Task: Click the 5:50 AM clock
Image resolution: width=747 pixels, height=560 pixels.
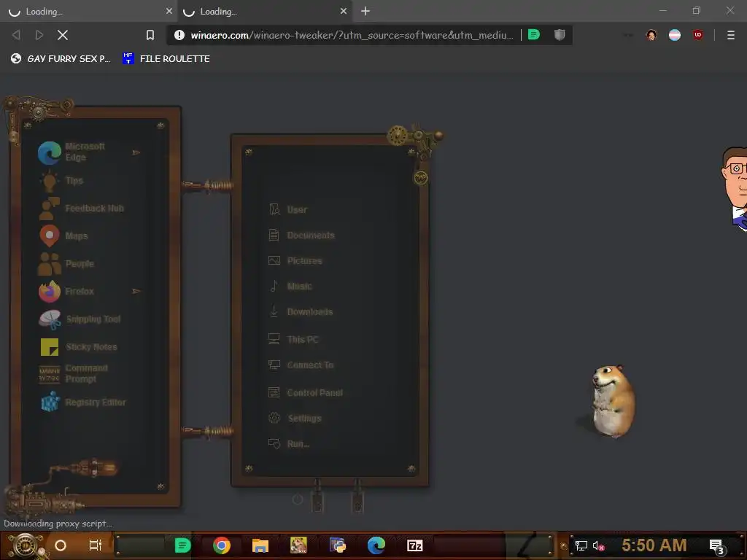Action: [x=654, y=545]
